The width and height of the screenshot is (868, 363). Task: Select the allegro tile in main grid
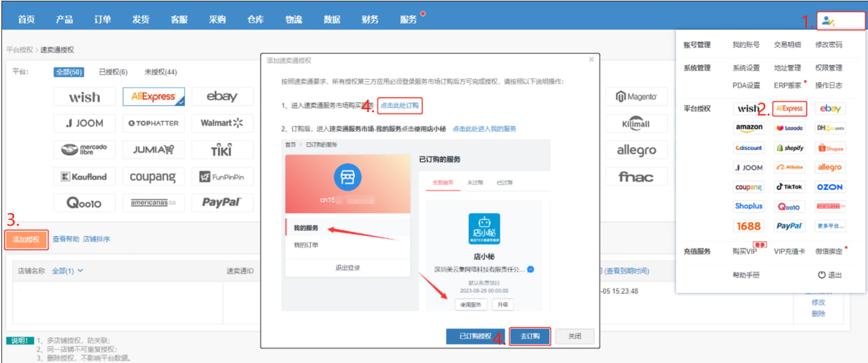tap(636, 150)
